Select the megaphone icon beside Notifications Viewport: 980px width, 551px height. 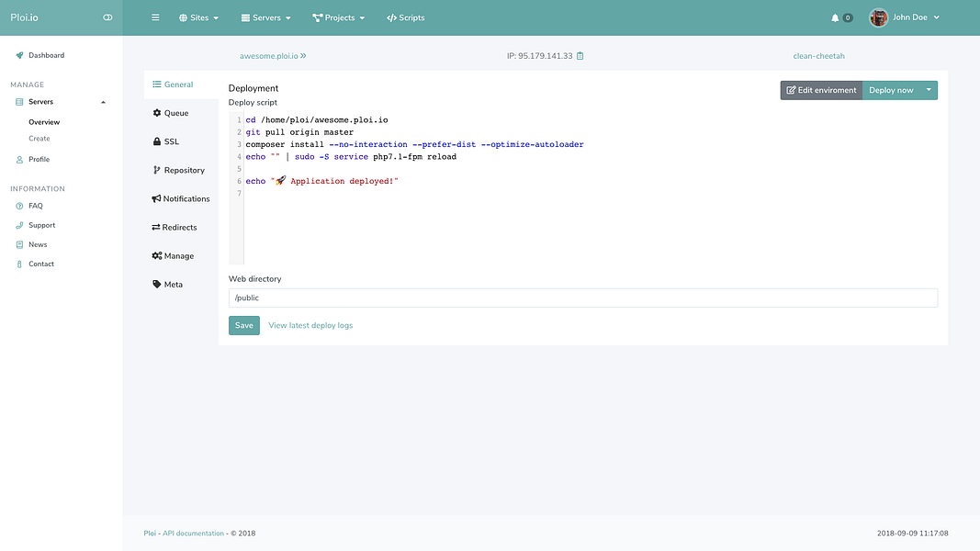155,198
